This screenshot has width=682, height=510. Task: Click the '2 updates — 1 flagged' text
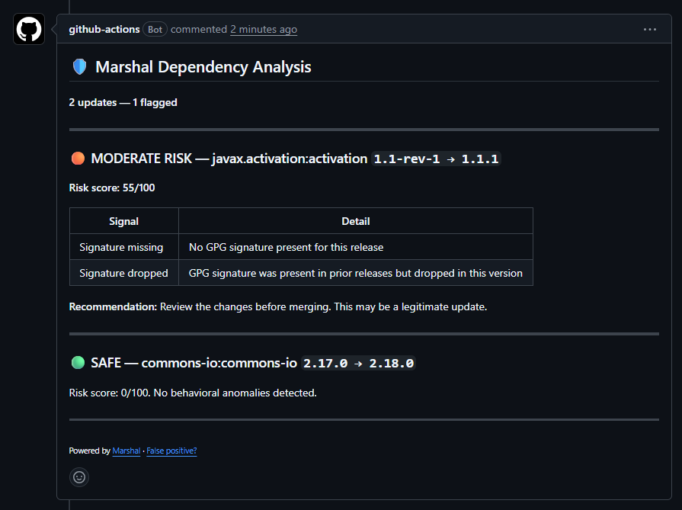pos(123,103)
